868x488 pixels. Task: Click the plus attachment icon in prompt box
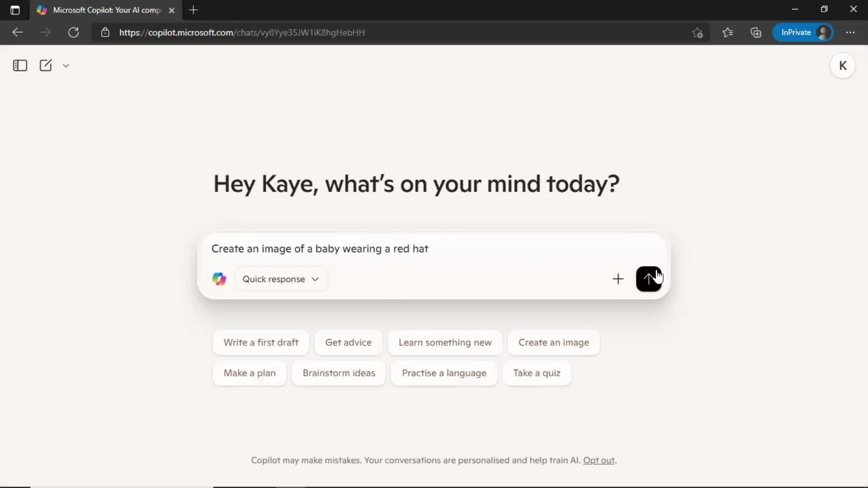[x=618, y=279]
